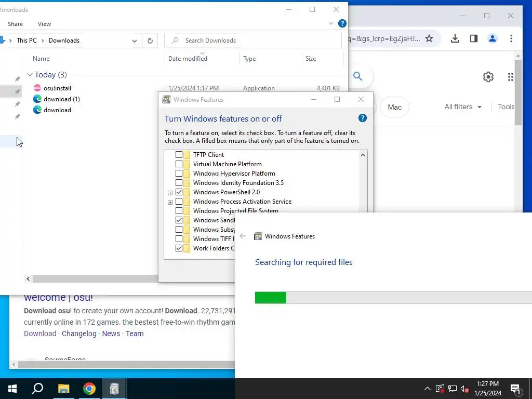Click osu!install application icon
The width and height of the screenshot is (532, 399).
coord(37,88)
